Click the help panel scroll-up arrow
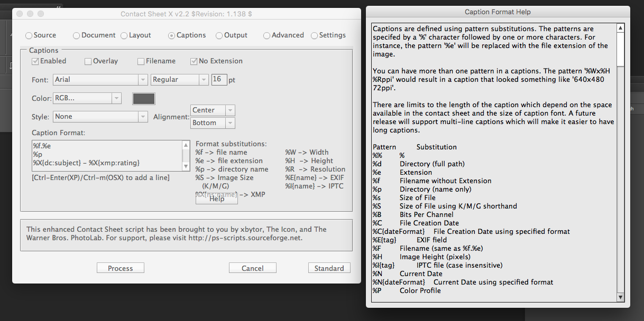Image resolution: width=644 pixels, height=321 pixels. [x=621, y=28]
